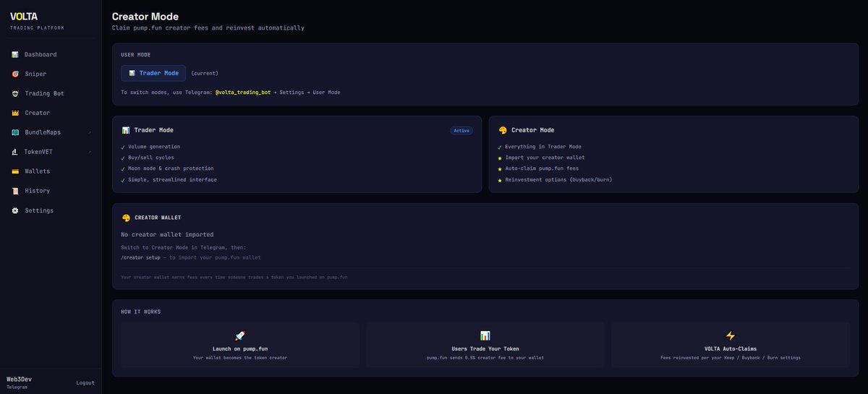Screen dimensions: 868x394
Task: Click the VOLTA logo
Action: coord(24,17)
